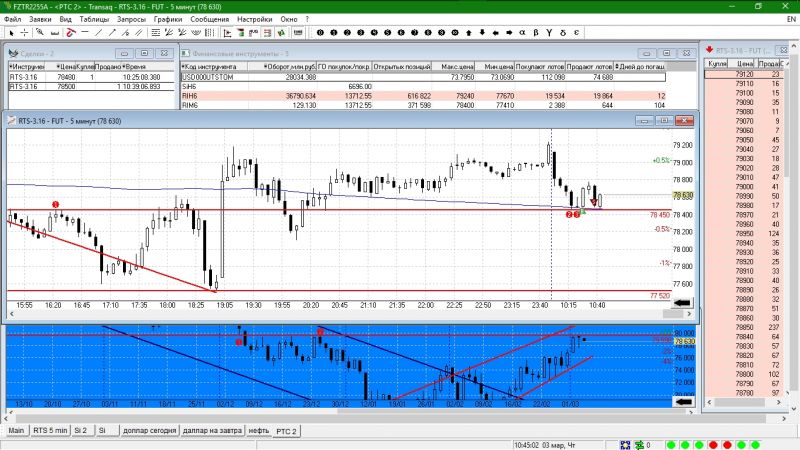This screenshot has height=450, width=800.
Task: Click the Цена header in order book
Action: click(744, 64)
